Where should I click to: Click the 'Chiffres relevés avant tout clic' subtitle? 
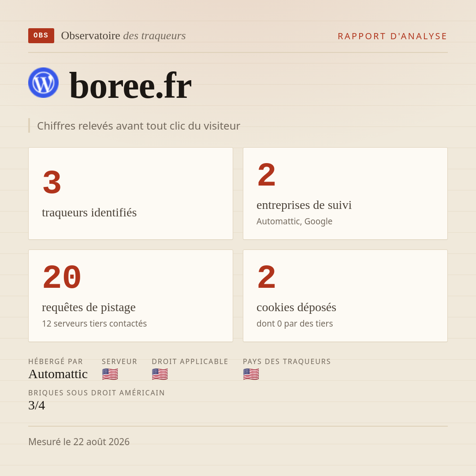138,126
